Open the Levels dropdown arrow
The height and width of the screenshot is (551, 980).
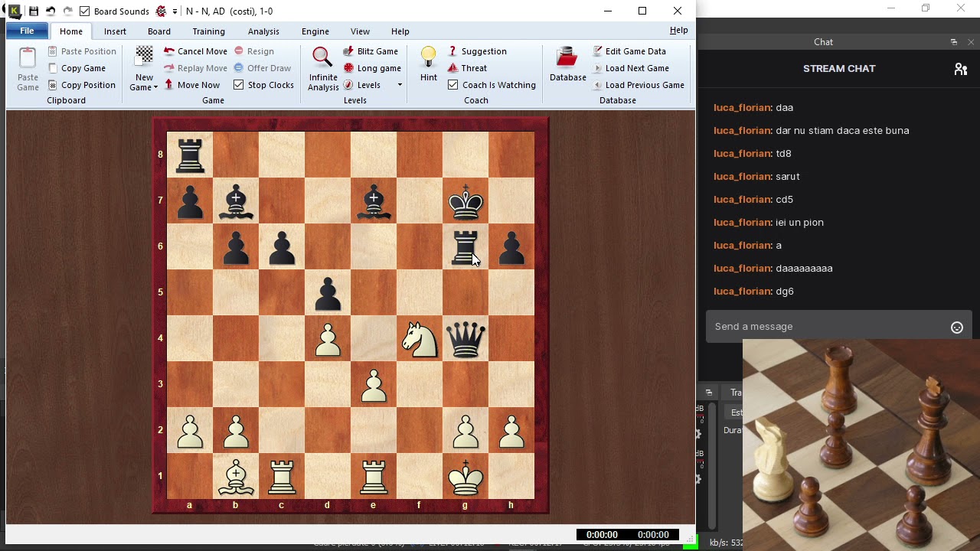coord(400,85)
